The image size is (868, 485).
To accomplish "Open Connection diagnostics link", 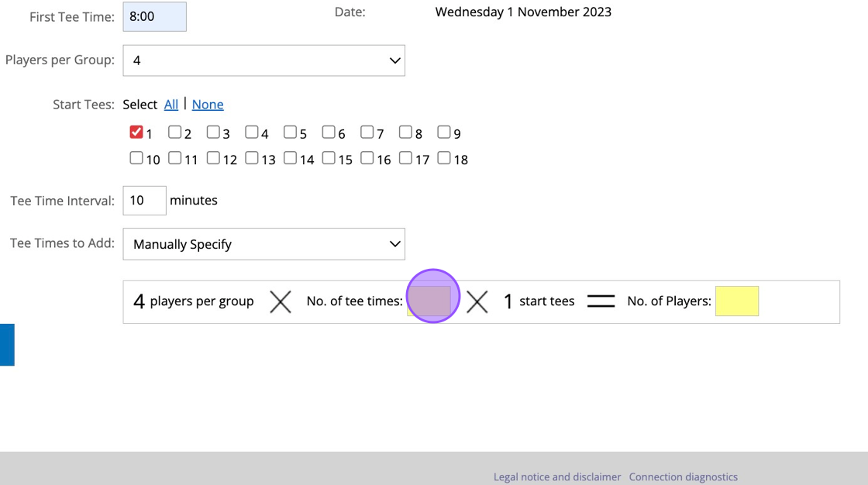I will coord(683,477).
